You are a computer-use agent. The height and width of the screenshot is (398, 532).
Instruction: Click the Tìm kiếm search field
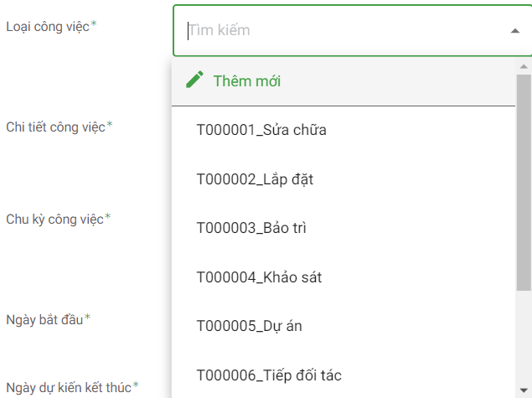[x=335, y=30]
